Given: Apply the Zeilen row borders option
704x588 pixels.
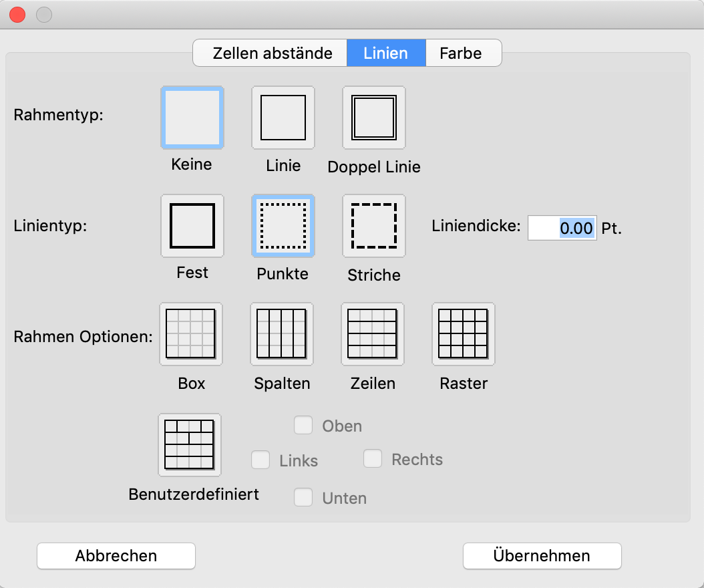Looking at the screenshot, I should click(373, 334).
